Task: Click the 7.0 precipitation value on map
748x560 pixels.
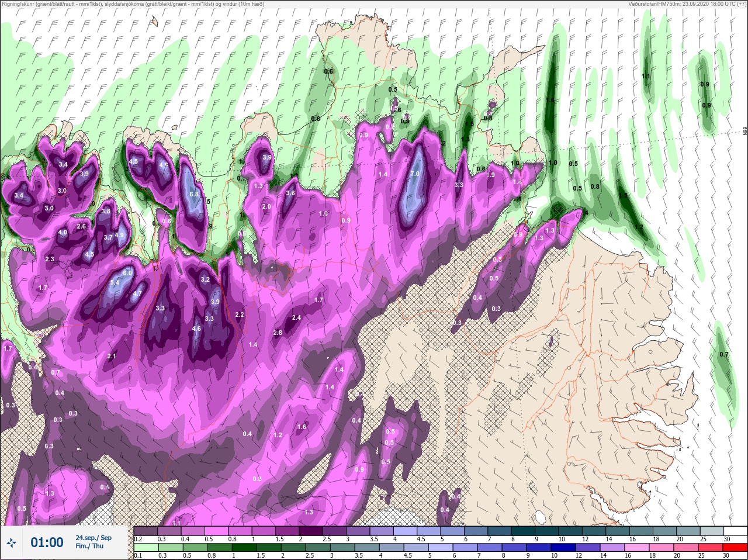Action: pyautogui.click(x=415, y=174)
